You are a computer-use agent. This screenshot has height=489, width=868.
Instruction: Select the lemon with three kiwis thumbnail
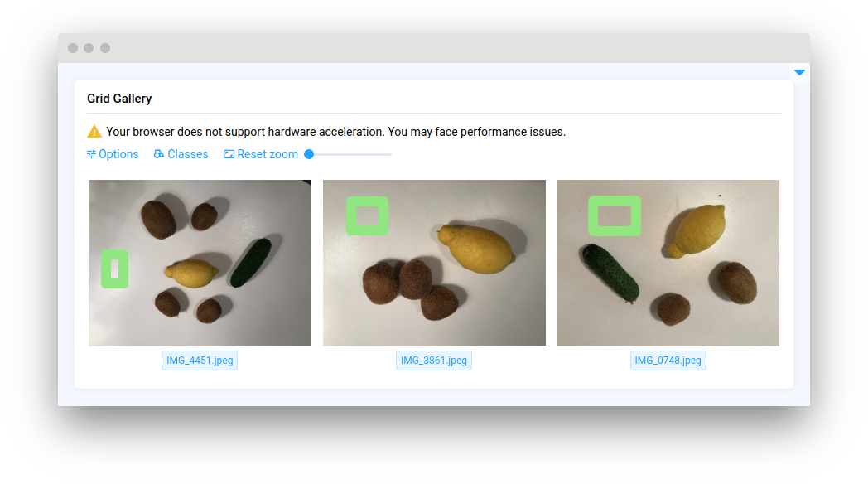click(434, 263)
